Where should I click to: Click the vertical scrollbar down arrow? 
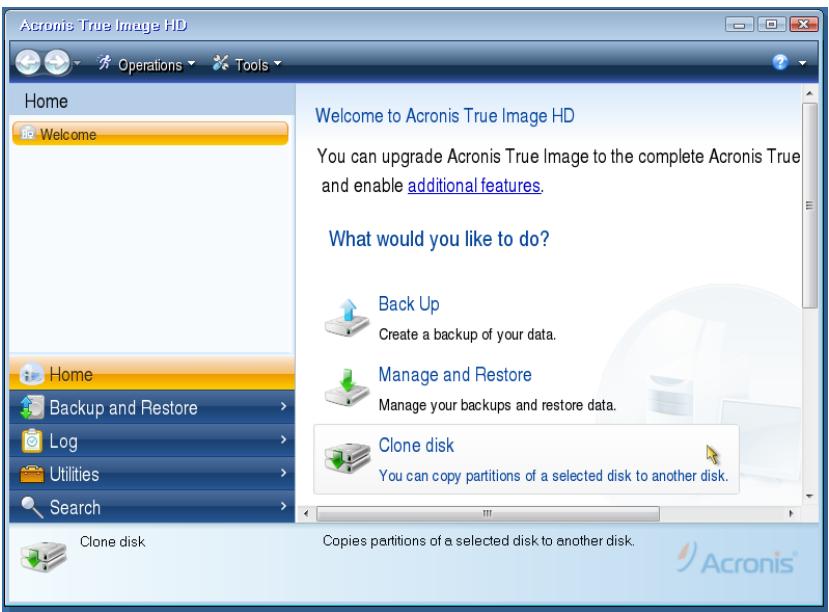[809, 496]
